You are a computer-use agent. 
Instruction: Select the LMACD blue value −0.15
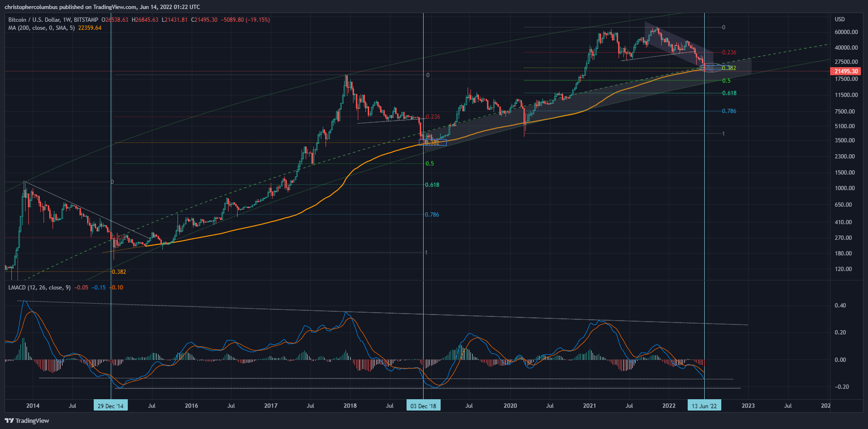[x=98, y=288]
